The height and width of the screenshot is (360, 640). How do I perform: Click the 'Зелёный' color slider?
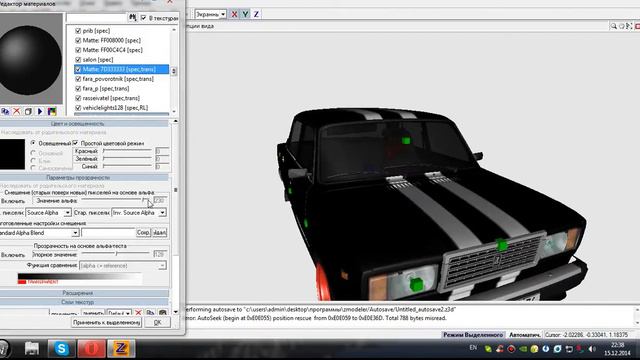[128, 159]
